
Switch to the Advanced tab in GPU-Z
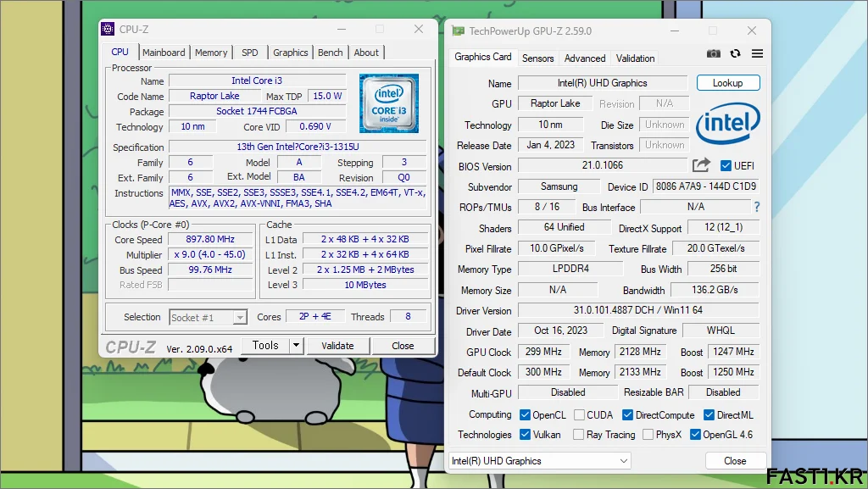tap(585, 58)
